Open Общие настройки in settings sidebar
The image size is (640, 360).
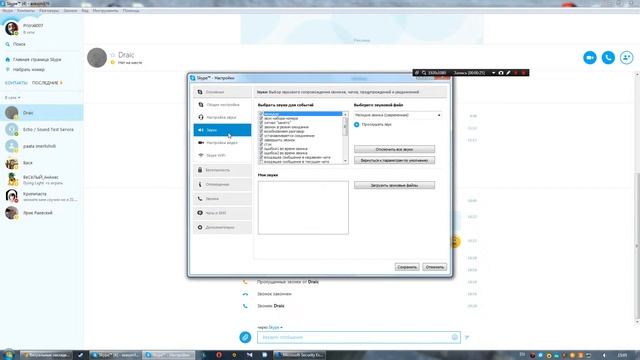point(222,105)
